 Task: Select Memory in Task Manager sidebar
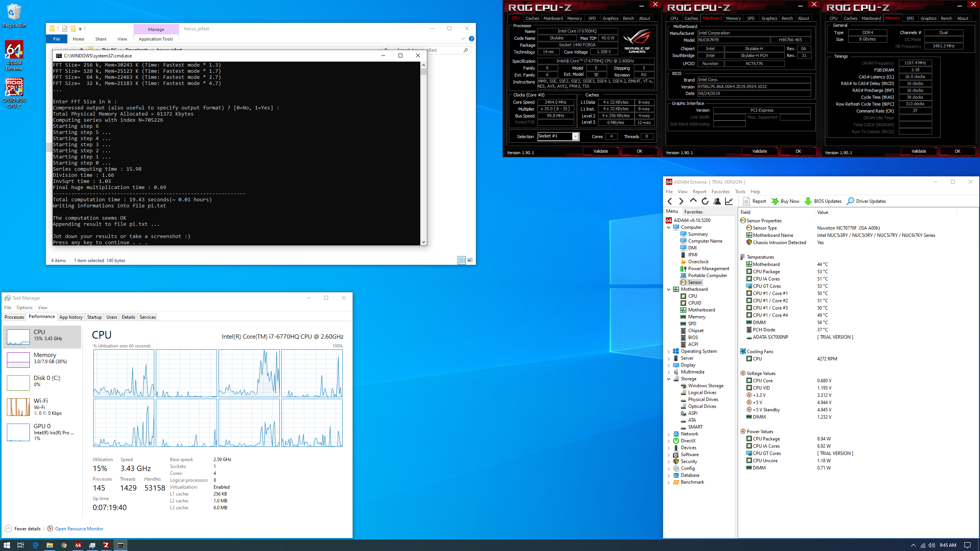(x=42, y=360)
